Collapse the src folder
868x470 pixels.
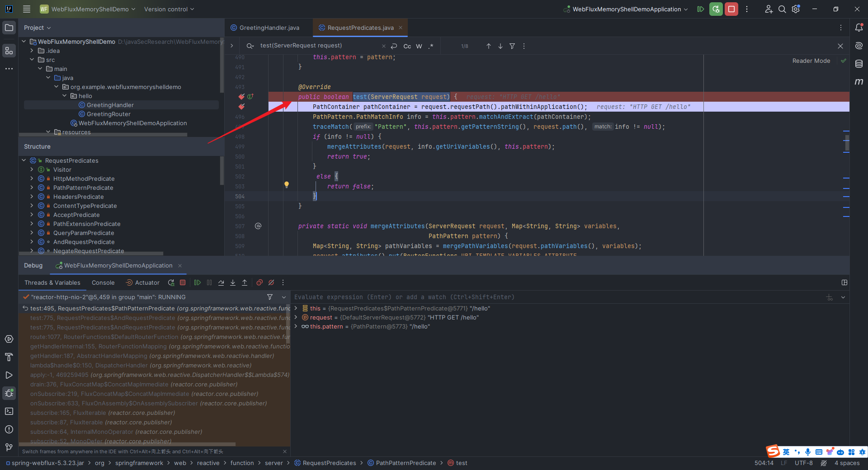click(32, 60)
